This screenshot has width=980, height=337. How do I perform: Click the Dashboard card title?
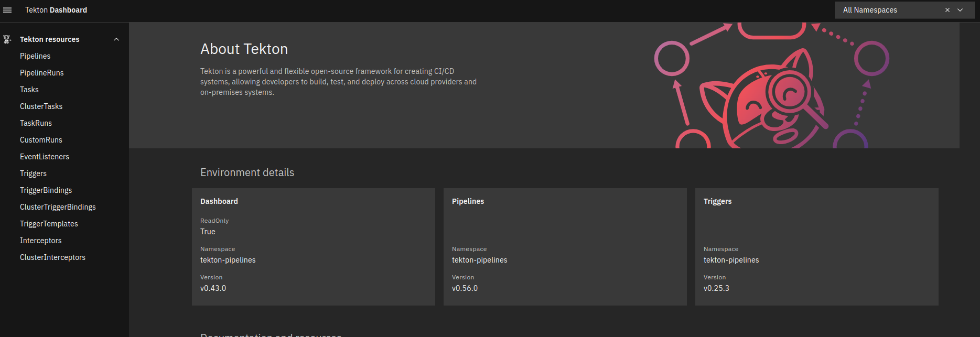(x=219, y=201)
